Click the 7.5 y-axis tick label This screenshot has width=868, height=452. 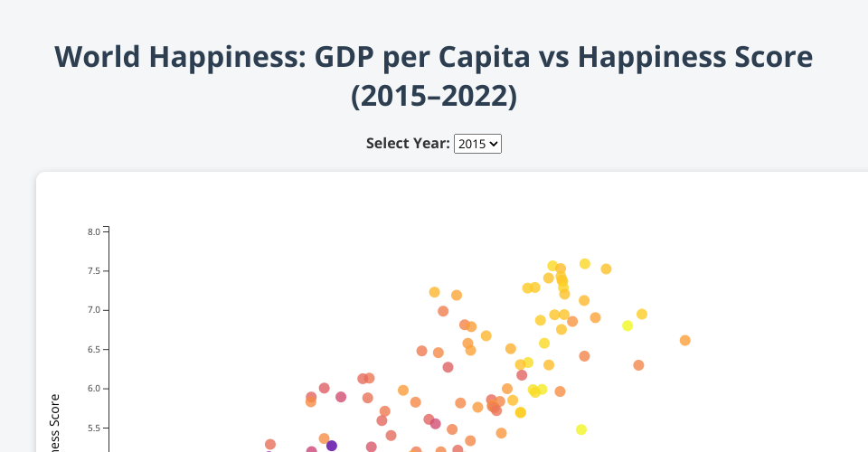pos(94,271)
